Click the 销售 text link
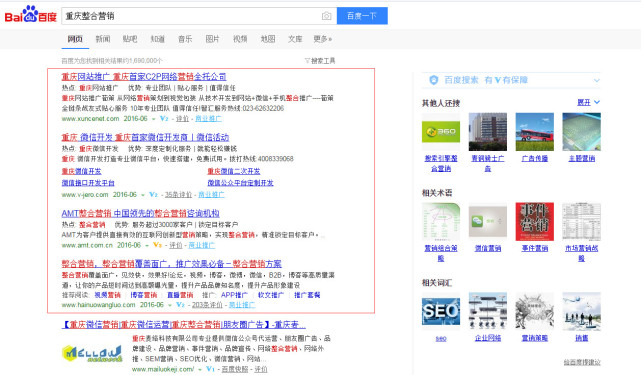The image size is (641, 375). [x=582, y=338]
